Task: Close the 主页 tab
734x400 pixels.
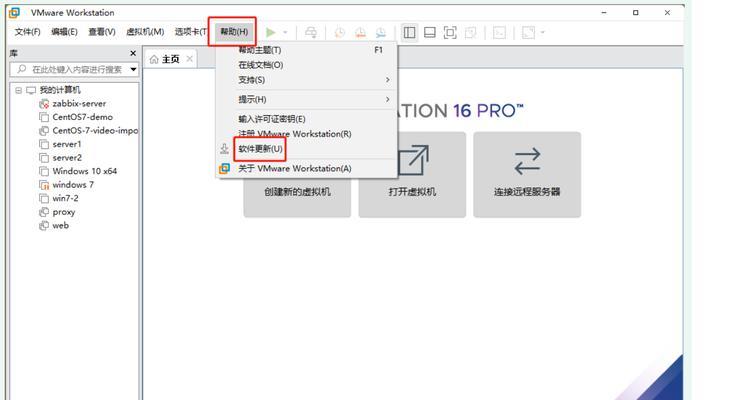Action: click(189, 59)
